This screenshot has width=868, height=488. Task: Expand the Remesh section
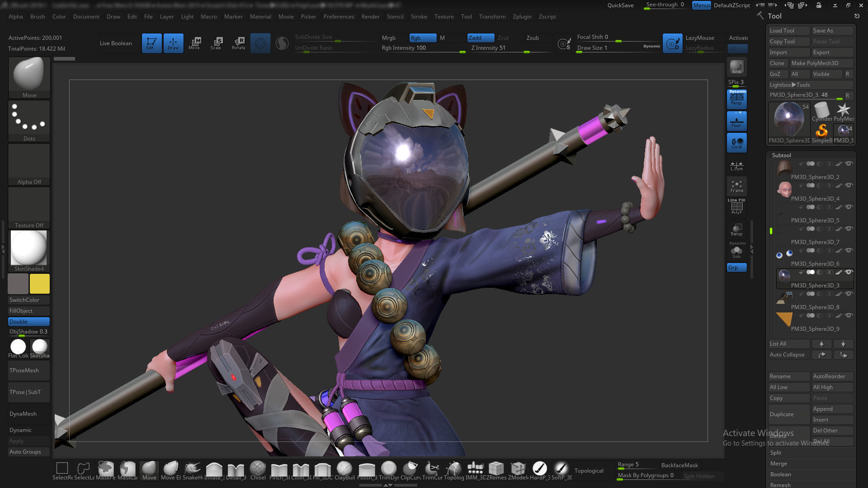780,485
